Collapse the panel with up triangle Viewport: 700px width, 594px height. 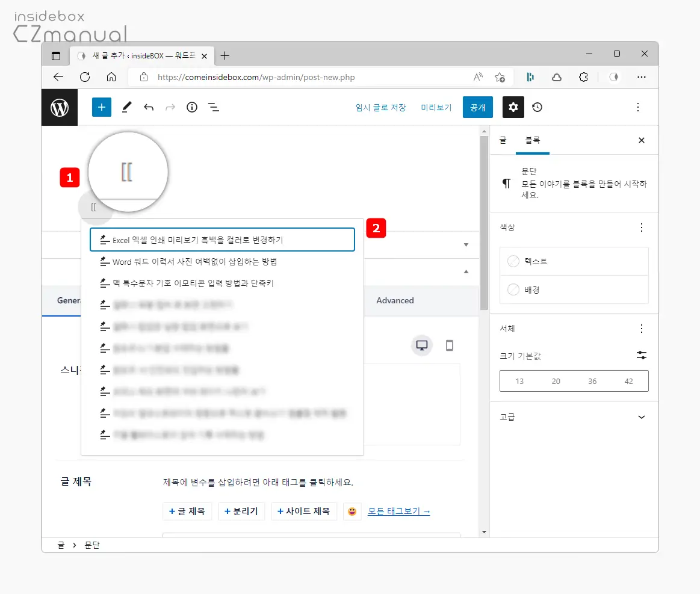click(x=466, y=271)
